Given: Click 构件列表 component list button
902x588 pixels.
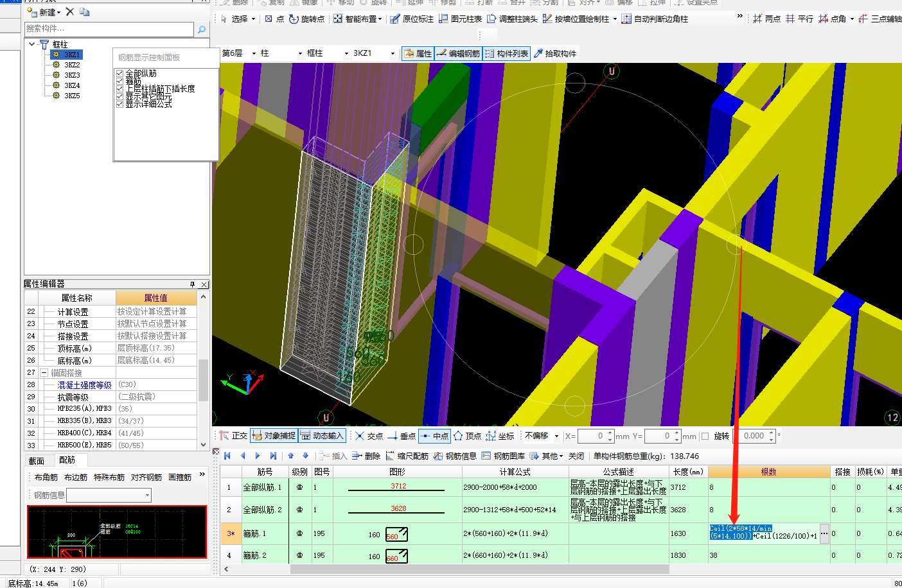Looking at the screenshot, I should pos(506,53).
